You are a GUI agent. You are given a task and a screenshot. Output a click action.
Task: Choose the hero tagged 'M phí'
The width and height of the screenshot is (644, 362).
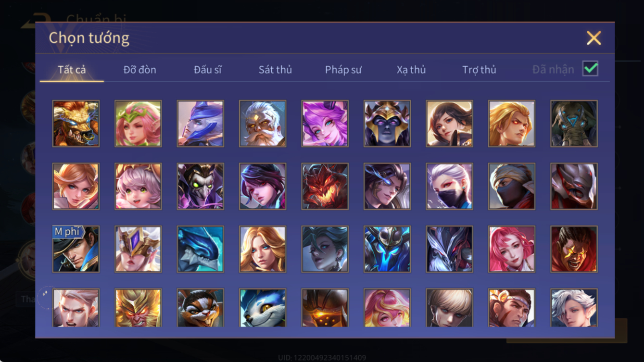(x=76, y=249)
